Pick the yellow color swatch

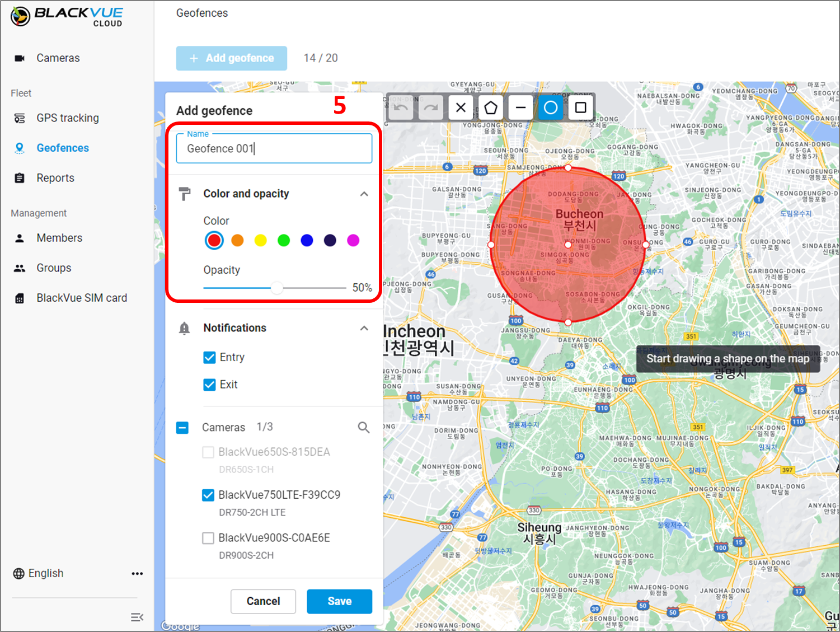(x=261, y=240)
